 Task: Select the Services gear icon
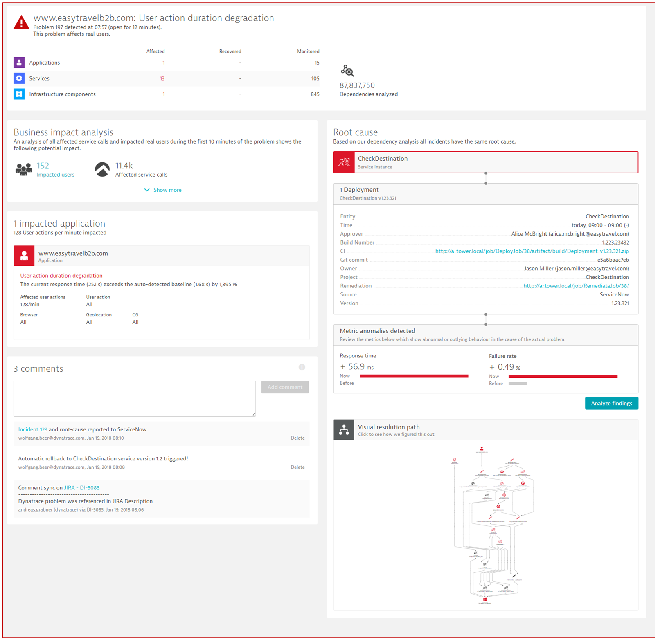[19, 78]
